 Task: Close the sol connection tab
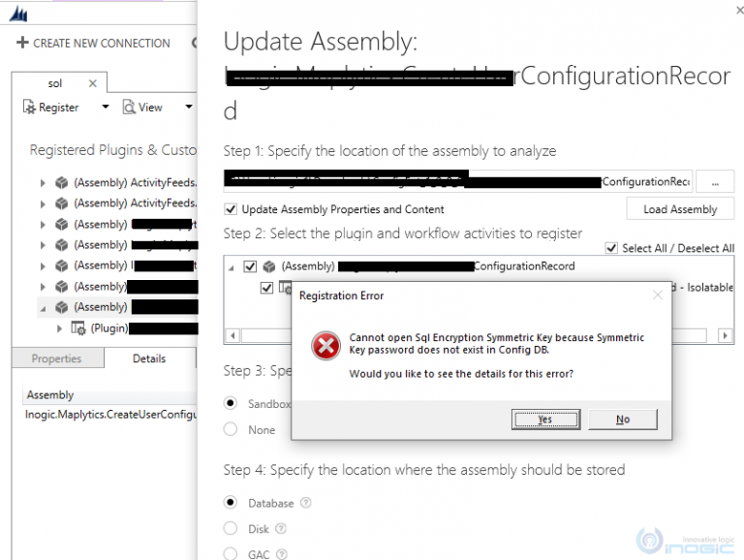[x=93, y=83]
